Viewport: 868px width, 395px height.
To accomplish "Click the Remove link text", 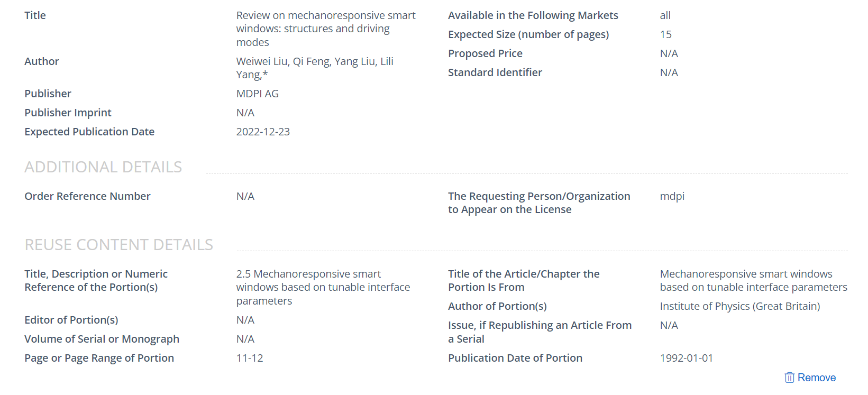I will 816,378.
